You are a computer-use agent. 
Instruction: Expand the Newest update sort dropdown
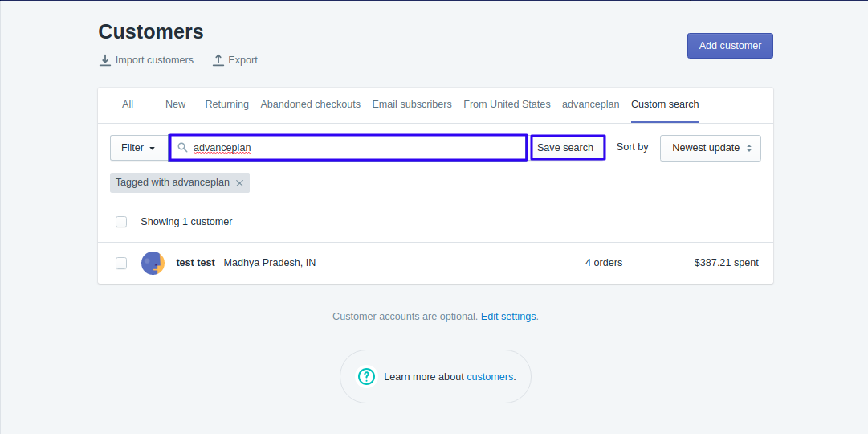coord(711,148)
